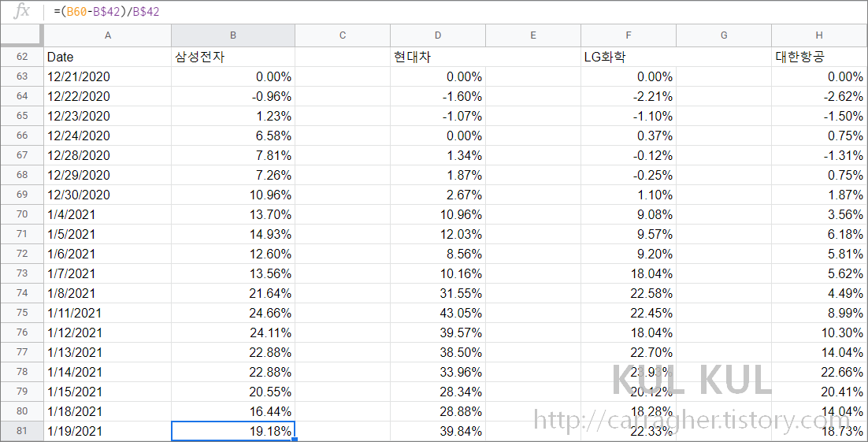Select column E header
Viewport: 868px width, 442px height.
[x=533, y=35]
